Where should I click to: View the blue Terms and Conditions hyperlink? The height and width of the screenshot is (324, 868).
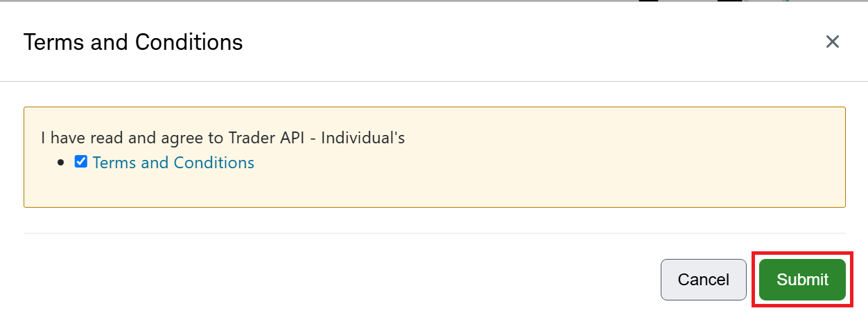pos(173,163)
